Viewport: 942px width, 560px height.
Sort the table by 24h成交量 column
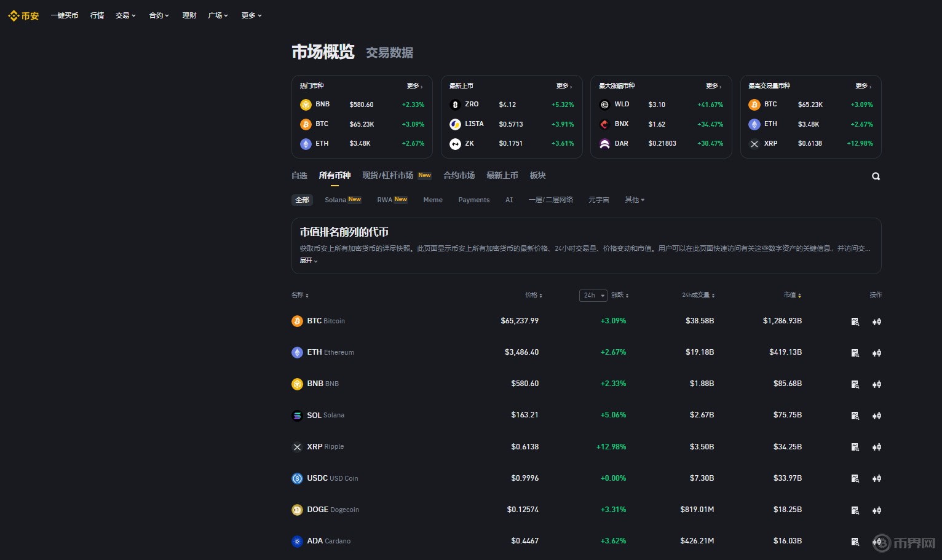click(x=698, y=295)
